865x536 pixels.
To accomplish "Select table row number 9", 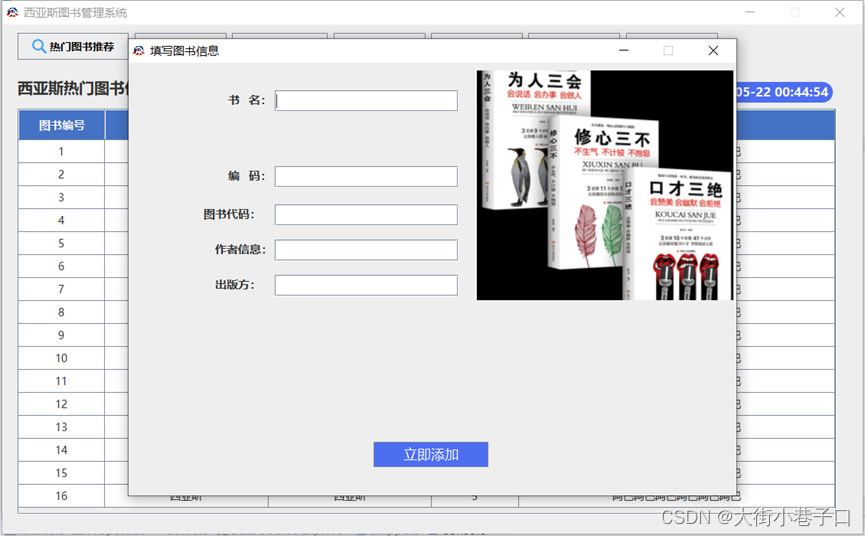I will (x=61, y=335).
